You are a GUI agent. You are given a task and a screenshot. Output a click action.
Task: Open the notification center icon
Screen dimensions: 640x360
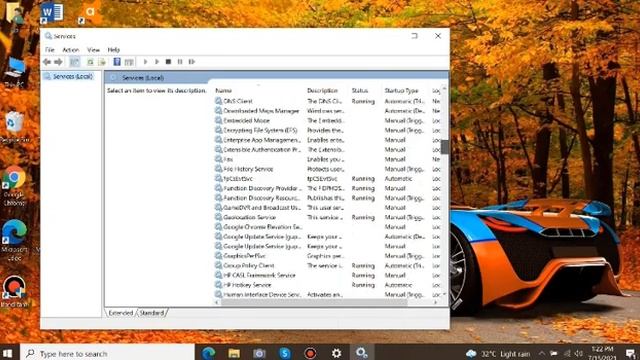tap(630, 354)
